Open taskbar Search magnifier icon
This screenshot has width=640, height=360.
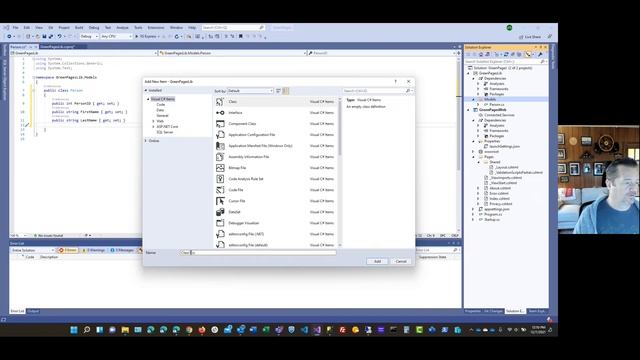[x=87, y=330]
